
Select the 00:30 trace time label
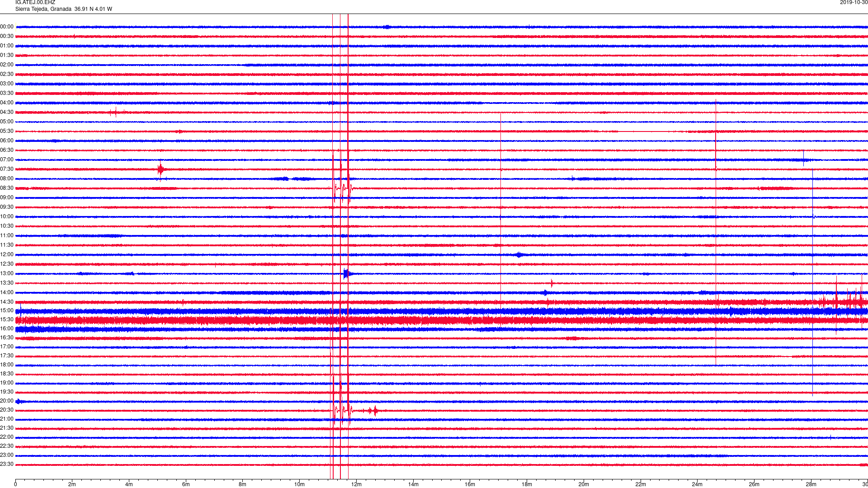[7, 36]
